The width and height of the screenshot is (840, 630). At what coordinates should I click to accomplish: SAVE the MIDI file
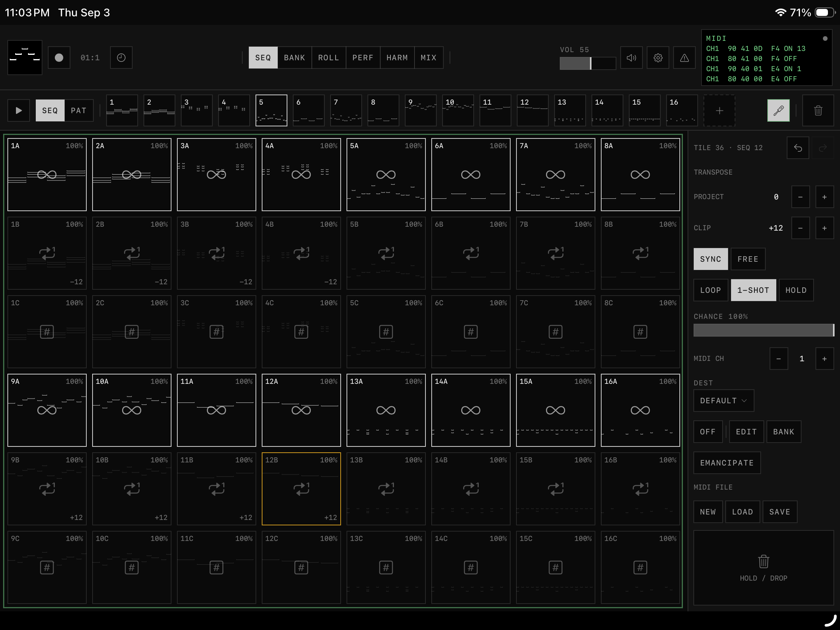[780, 512]
